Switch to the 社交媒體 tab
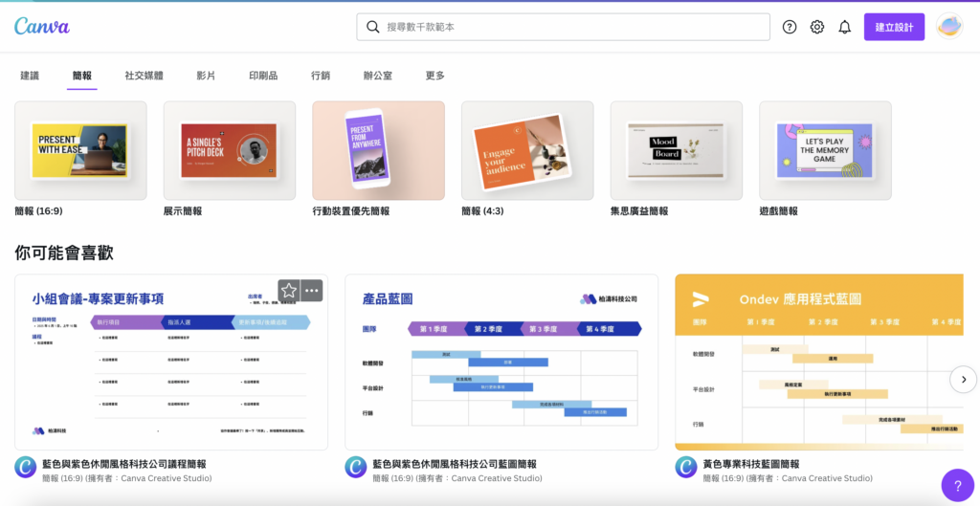The image size is (980, 506). [x=144, y=76]
